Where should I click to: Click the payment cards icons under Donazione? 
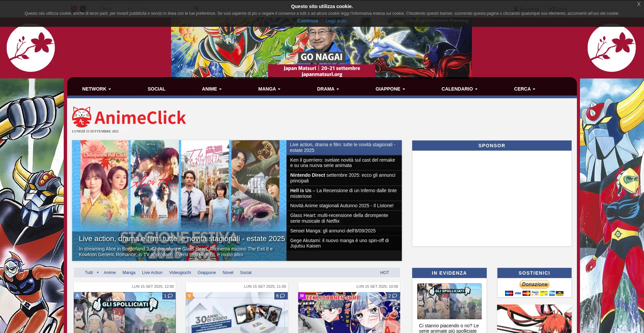pos(534,293)
